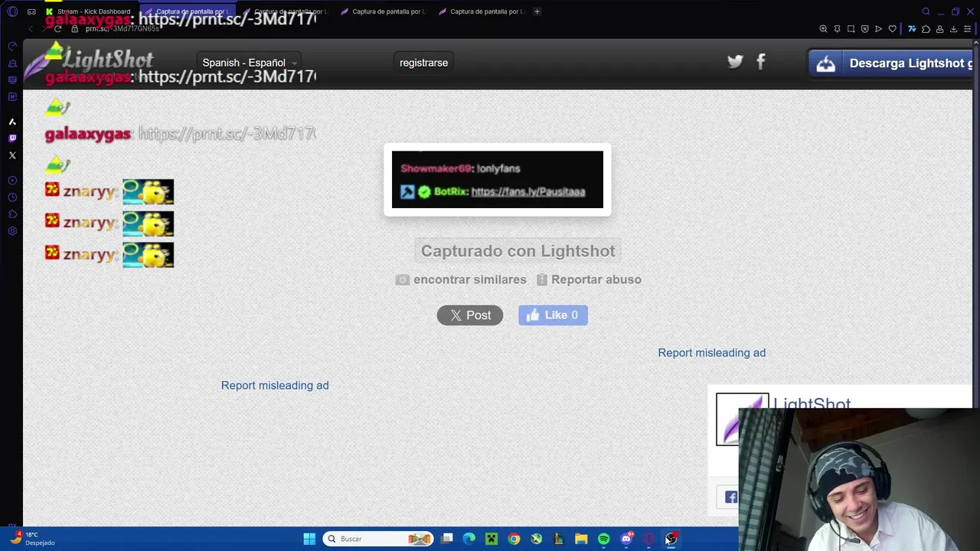Click the pin icon in address bar
The width and height of the screenshot is (980, 551).
click(x=837, y=29)
